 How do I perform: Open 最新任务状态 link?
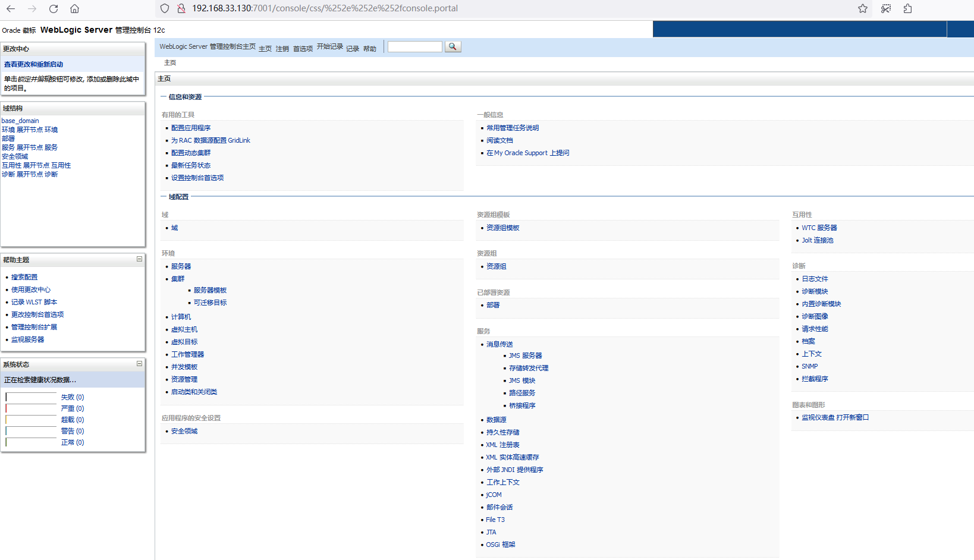191,165
